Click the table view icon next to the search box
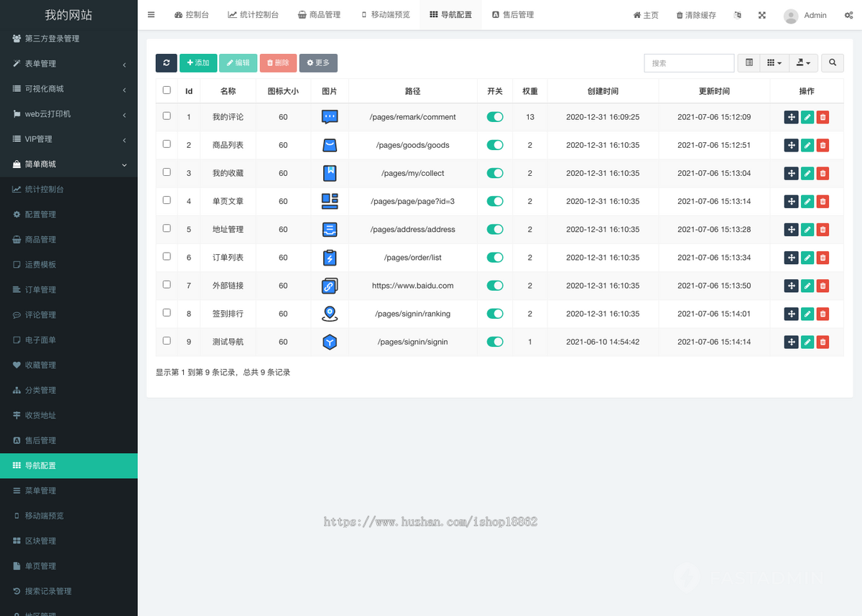This screenshot has width=862, height=616. point(749,62)
